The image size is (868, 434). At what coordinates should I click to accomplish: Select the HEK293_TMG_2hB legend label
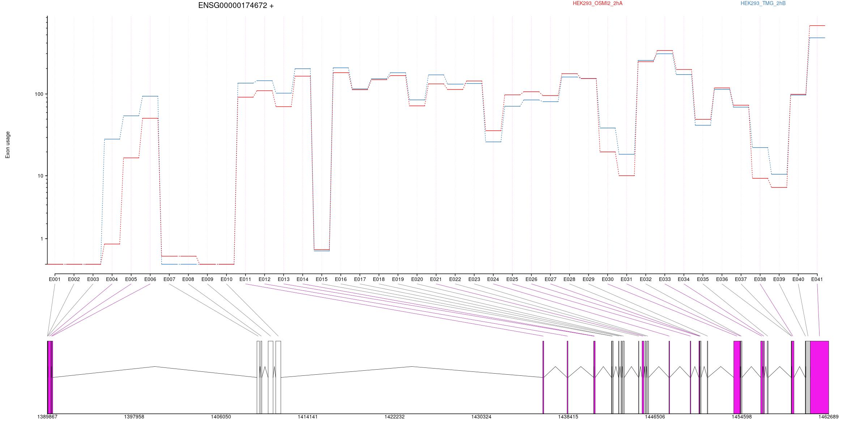(x=763, y=3)
